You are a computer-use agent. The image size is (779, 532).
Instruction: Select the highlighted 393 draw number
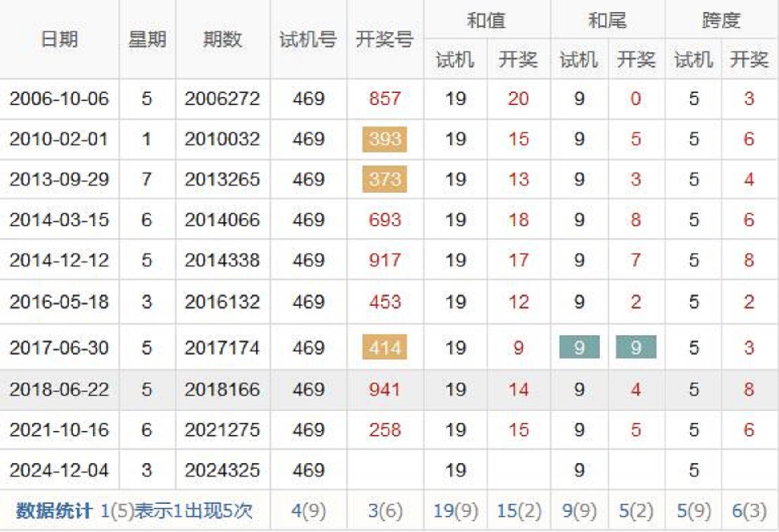point(385,139)
